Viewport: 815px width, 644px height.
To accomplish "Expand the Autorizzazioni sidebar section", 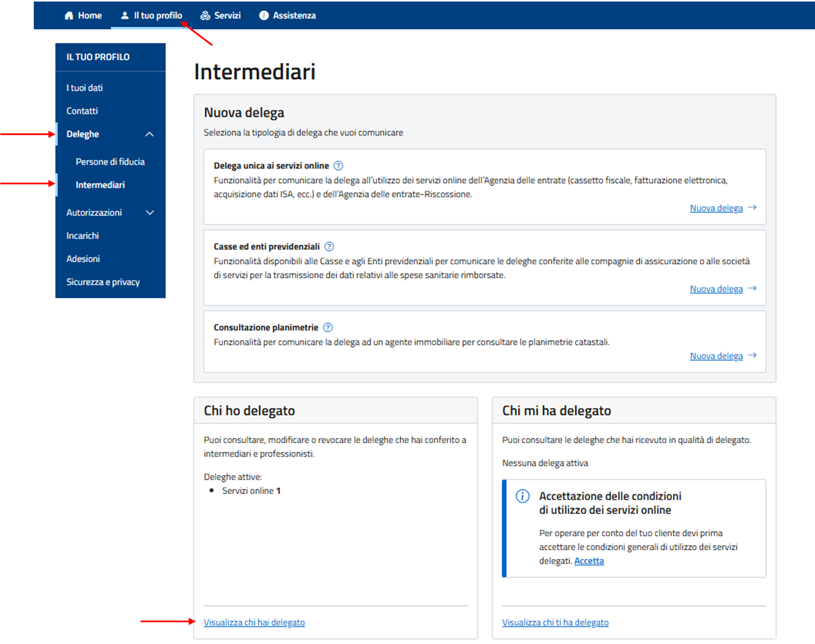I will (150, 212).
